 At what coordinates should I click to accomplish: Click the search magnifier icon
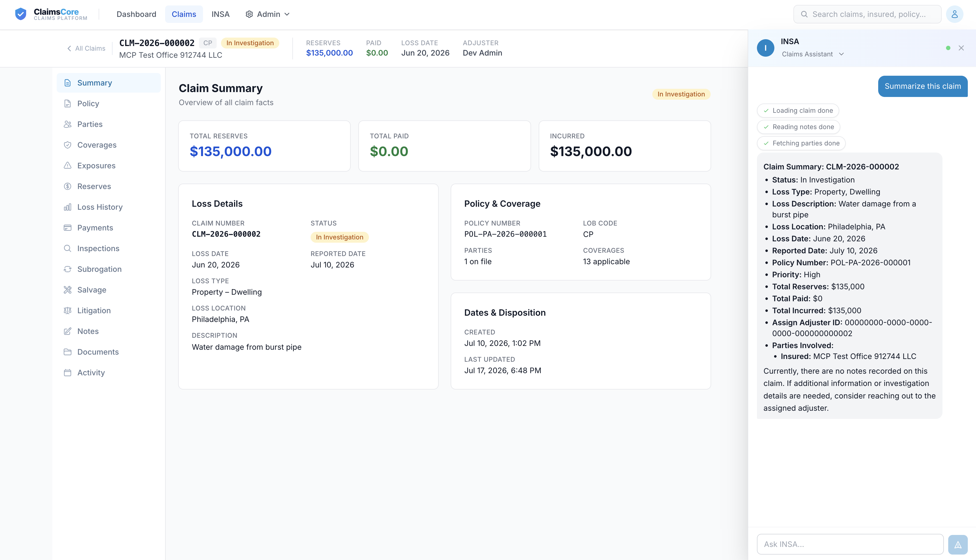(x=804, y=14)
